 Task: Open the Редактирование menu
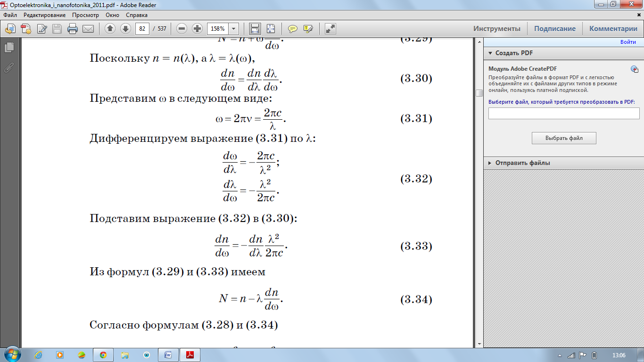pos(45,15)
